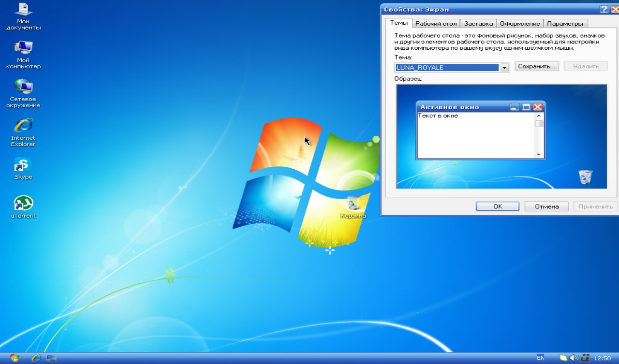The height and width of the screenshot is (364, 619).
Task: Launch Internet Explorer from quick launch bar
Action: 36,358
